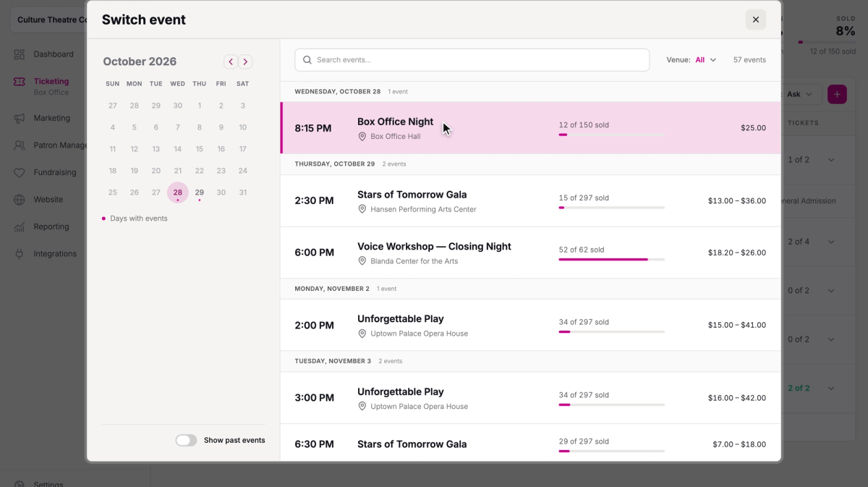This screenshot has width=868, height=487.
Task: Select Voice Workshop — Closing Night event
Action: (x=531, y=253)
